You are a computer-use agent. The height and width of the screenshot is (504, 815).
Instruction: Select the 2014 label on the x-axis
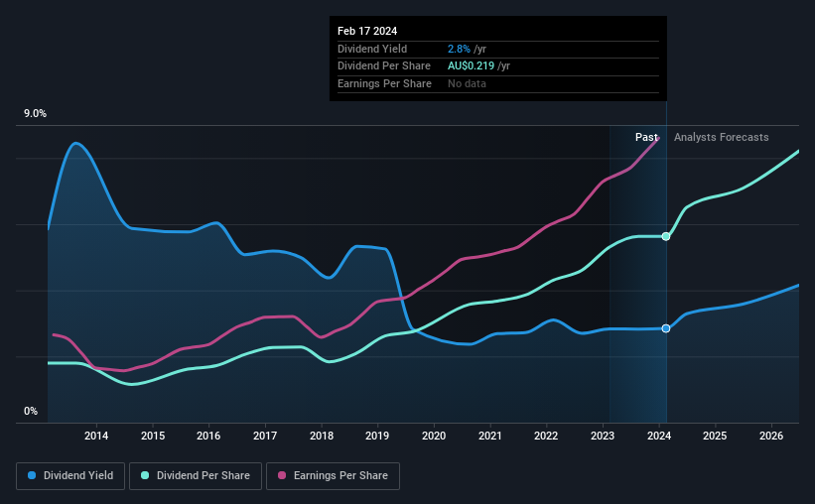point(96,436)
